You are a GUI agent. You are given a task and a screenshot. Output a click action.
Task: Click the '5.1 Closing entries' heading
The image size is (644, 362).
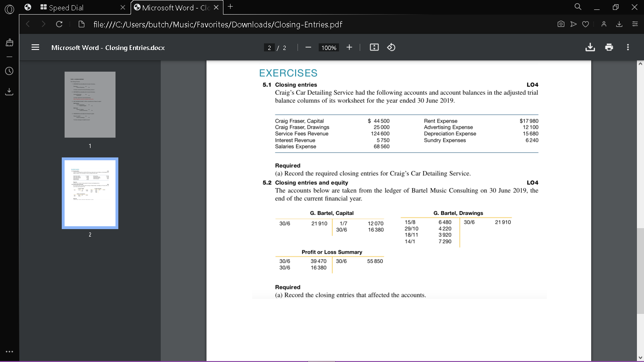coord(290,85)
